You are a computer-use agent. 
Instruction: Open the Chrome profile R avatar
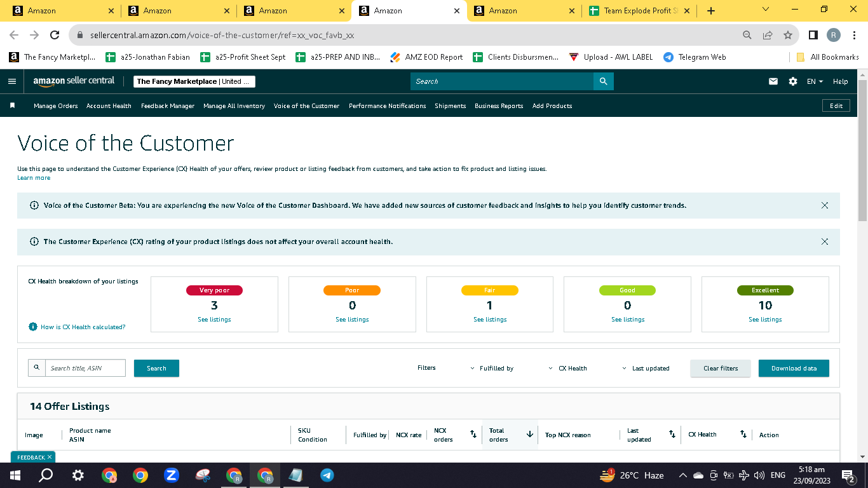(834, 35)
